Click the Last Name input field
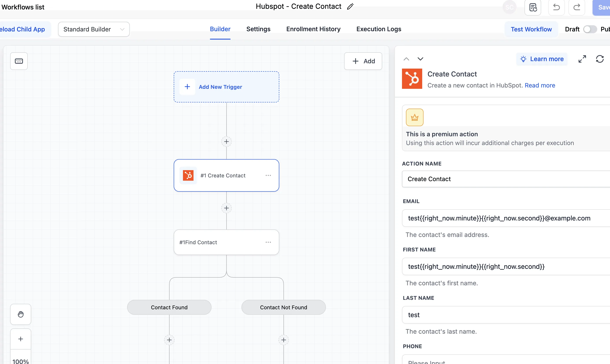 coord(506,315)
